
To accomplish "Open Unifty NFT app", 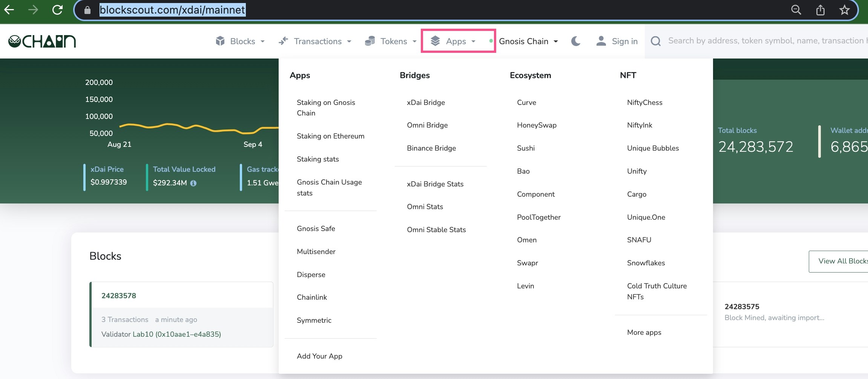I will point(637,171).
